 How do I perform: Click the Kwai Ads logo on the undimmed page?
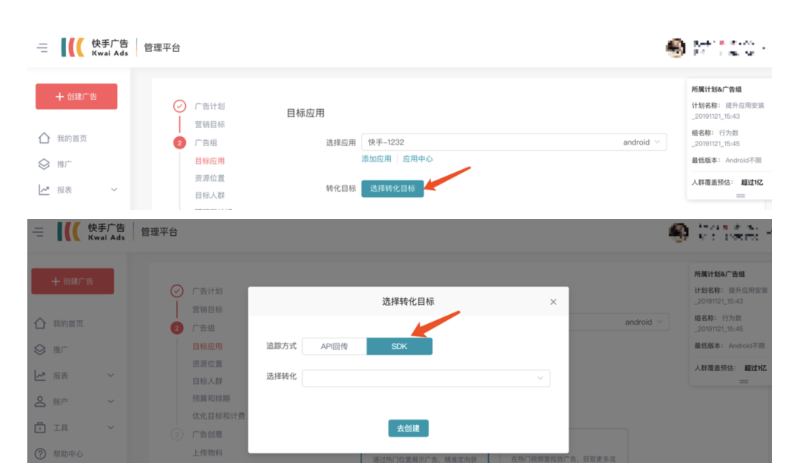click(95, 47)
